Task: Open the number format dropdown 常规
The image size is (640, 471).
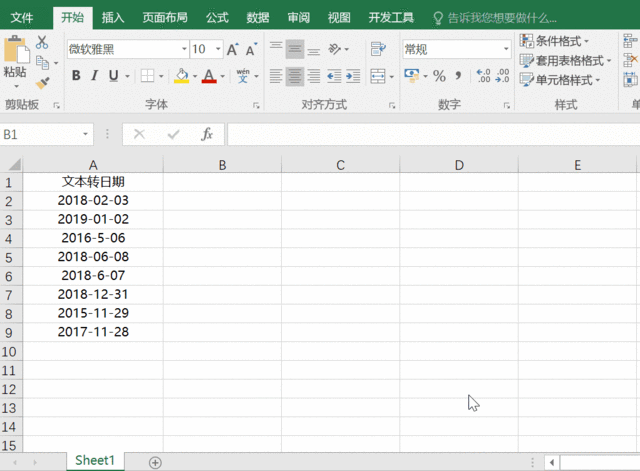Action: (506, 49)
